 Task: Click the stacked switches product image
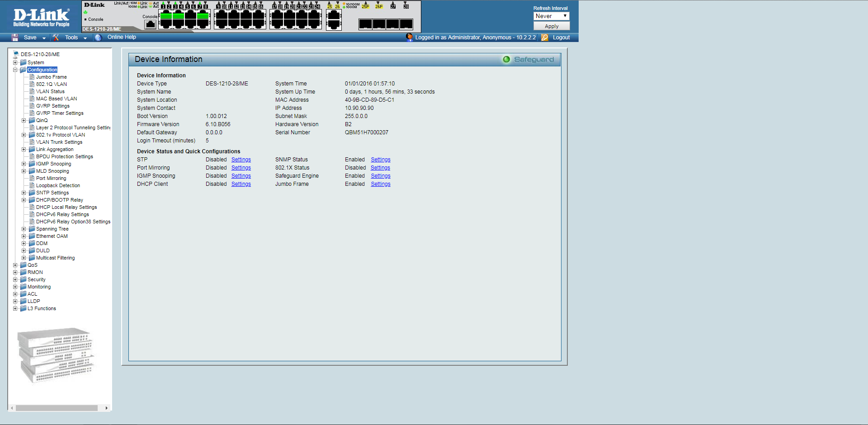56,355
